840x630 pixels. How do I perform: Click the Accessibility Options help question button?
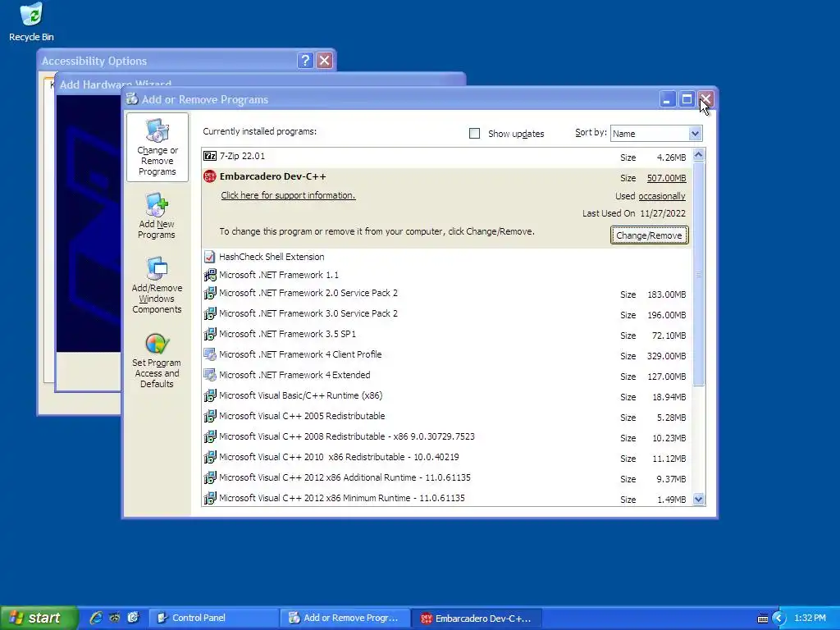coord(305,60)
